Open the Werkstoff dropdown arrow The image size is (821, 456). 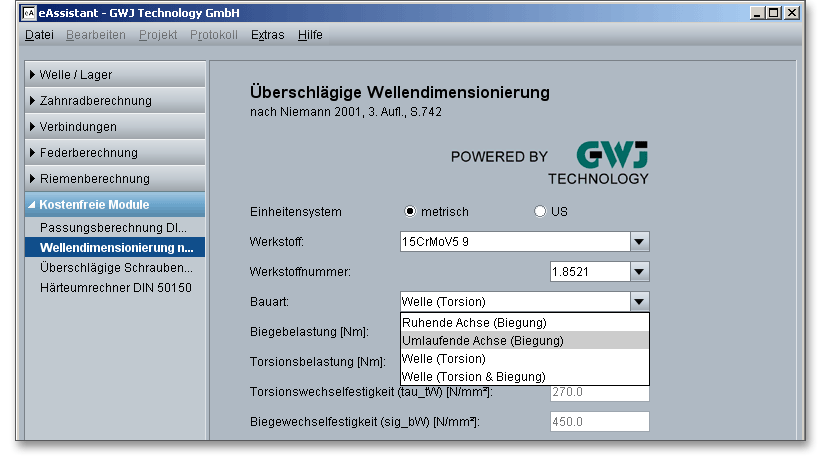(x=640, y=242)
